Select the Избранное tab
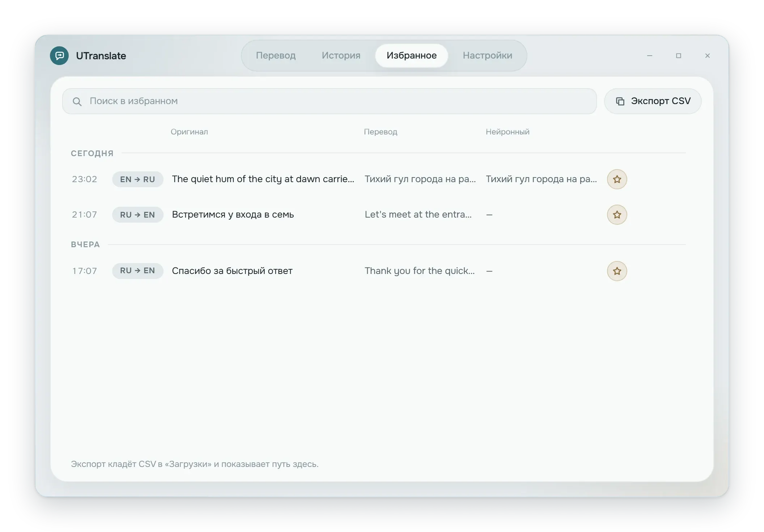Viewport: 764px width, 532px height. (412, 56)
